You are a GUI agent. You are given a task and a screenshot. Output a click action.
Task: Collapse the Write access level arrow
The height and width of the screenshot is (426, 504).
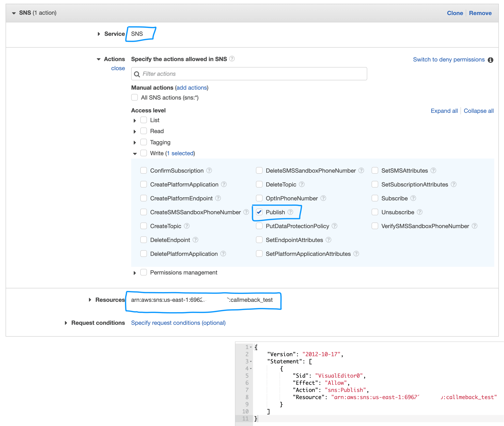[x=135, y=154]
